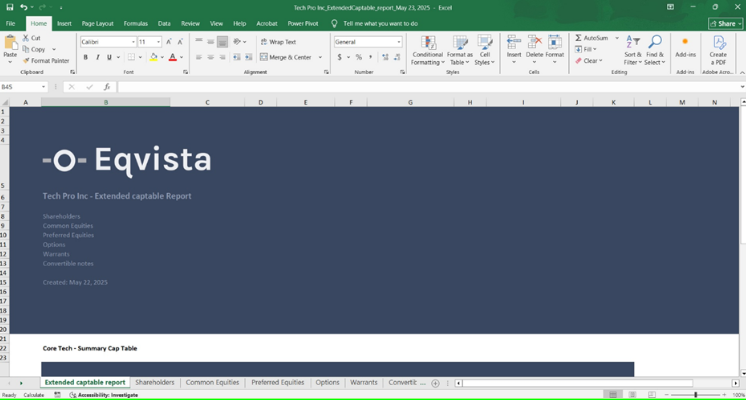Image resolution: width=746 pixels, height=400 pixels.
Task: Increase font size with the larger A icon
Action: (168, 42)
